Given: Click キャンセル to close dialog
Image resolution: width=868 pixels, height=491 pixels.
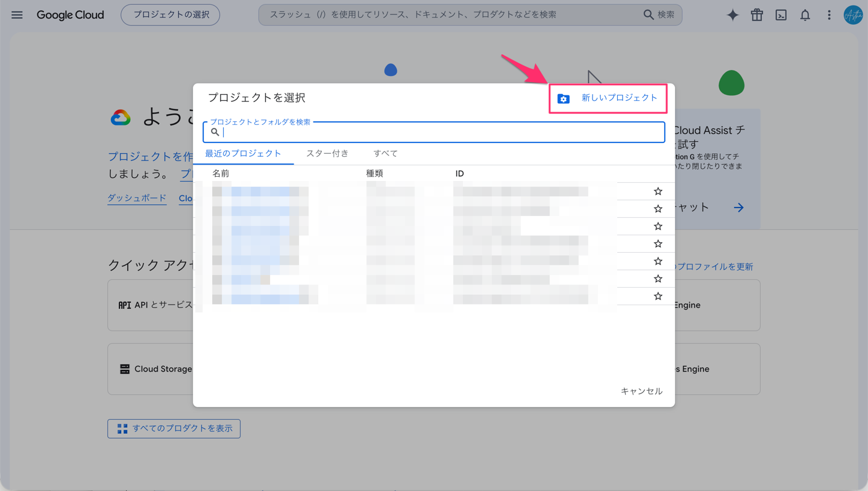Looking at the screenshot, I should click(641, 391).
